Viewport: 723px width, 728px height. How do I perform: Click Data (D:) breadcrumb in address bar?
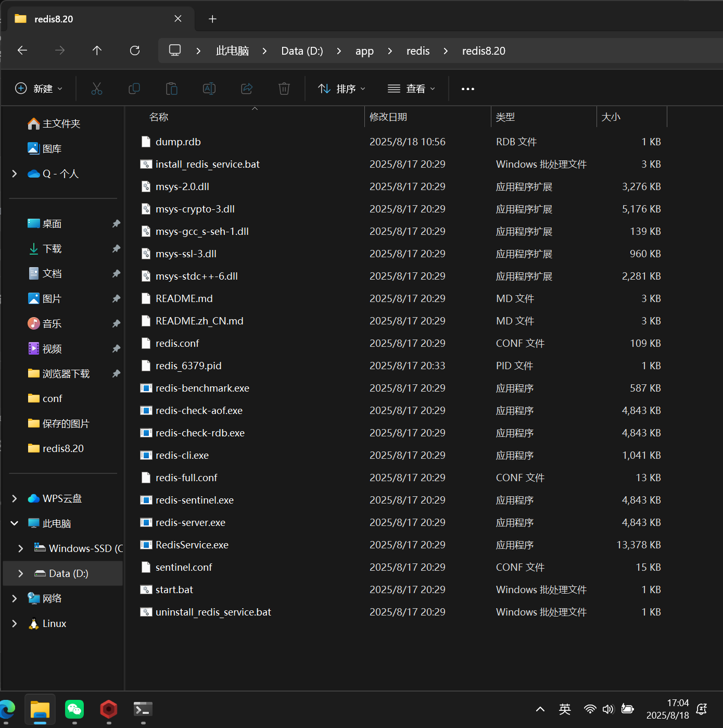click(302, 51)
